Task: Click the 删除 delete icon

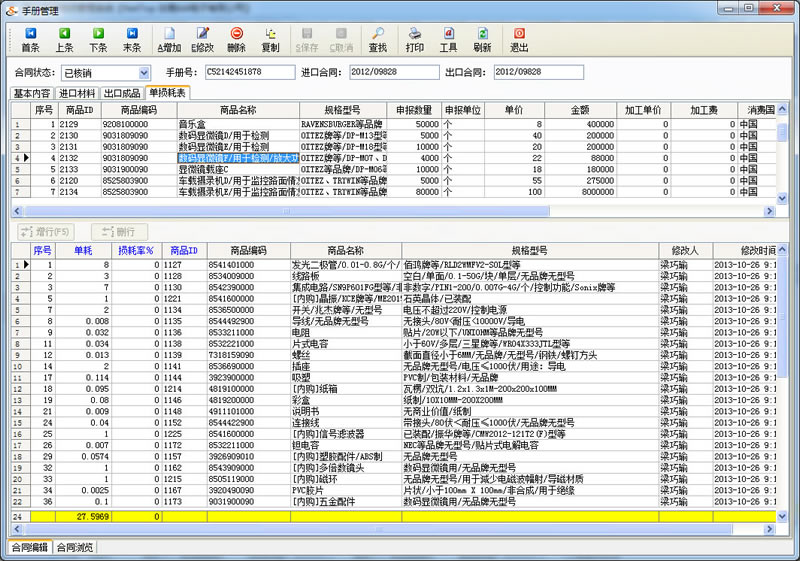Action: [x=236, y=40]
